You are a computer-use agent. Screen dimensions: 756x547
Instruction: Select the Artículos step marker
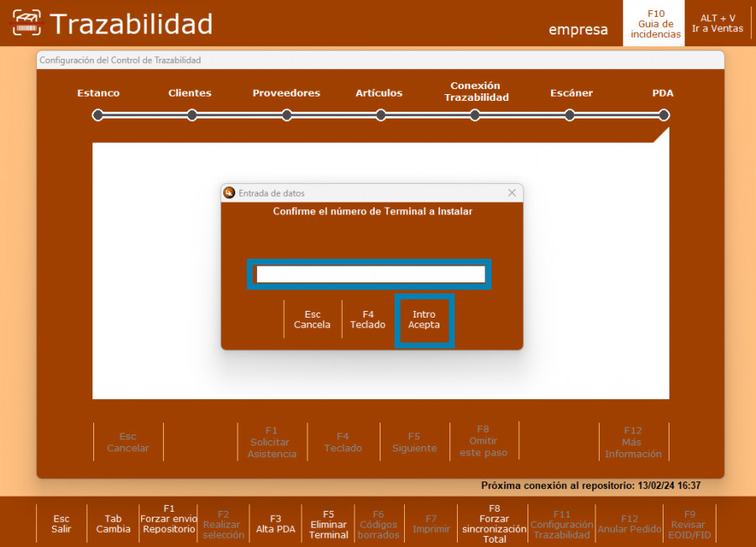coord(381,115)
